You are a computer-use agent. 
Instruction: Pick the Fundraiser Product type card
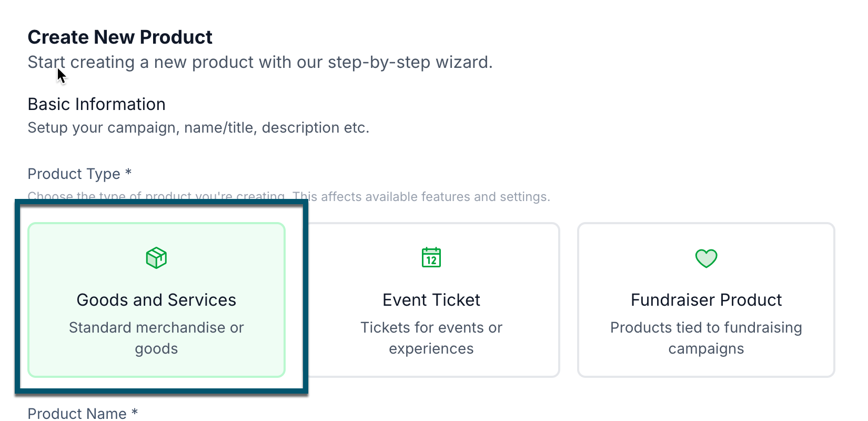(x=706, y=300)
